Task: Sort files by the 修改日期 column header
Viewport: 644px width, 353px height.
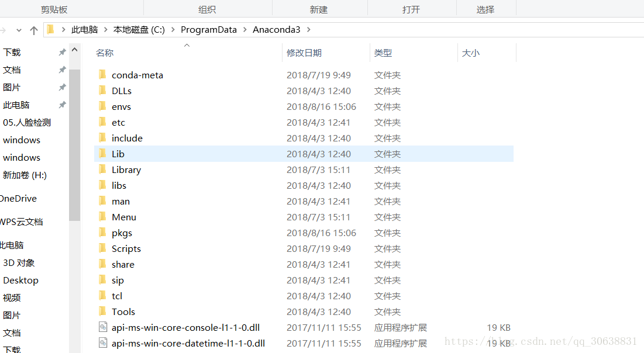Action: (x=304, y=53)
